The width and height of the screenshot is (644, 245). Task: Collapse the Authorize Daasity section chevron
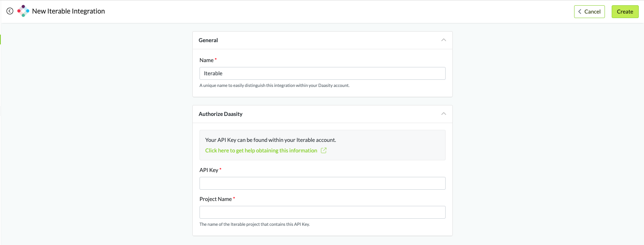[443, 114]
